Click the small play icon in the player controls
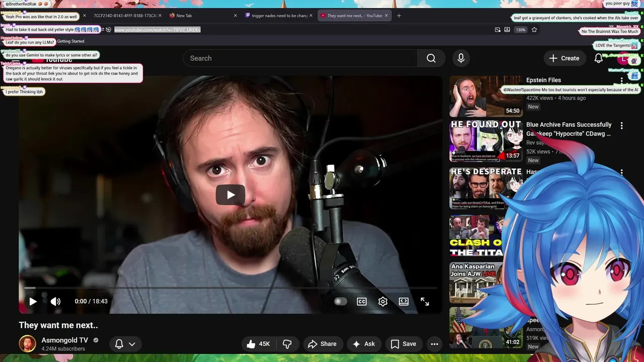 33,302
